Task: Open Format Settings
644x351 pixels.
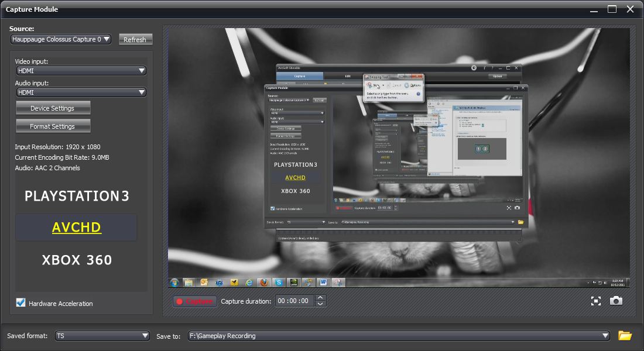Action: pyautogui.click(x=53, y=126)
